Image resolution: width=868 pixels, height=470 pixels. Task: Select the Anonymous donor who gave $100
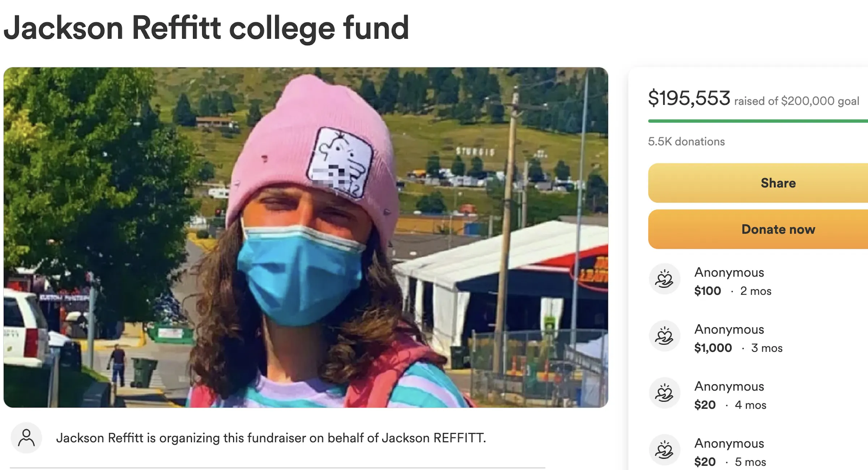(x=729, y=272)
